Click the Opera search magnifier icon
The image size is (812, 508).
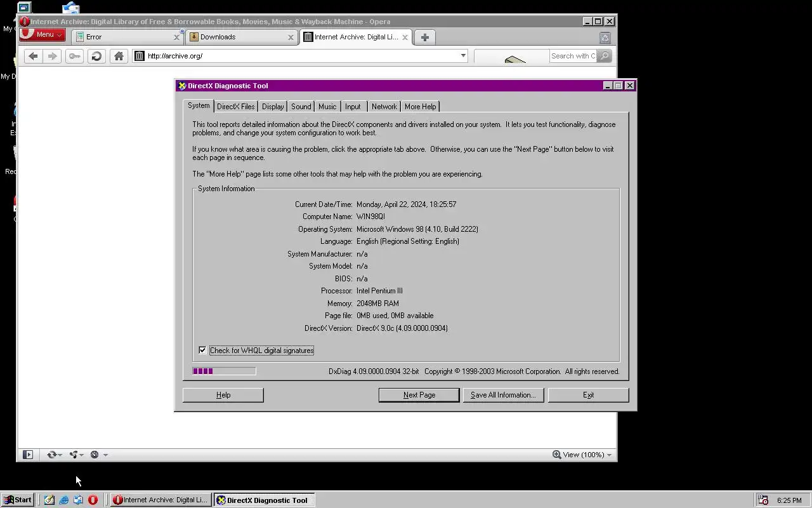[605, 56]
